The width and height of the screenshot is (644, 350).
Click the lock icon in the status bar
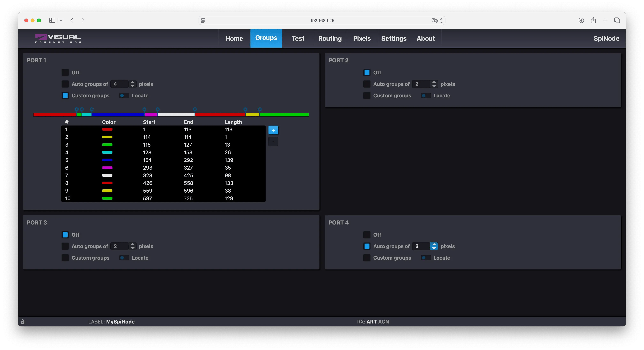23,322
